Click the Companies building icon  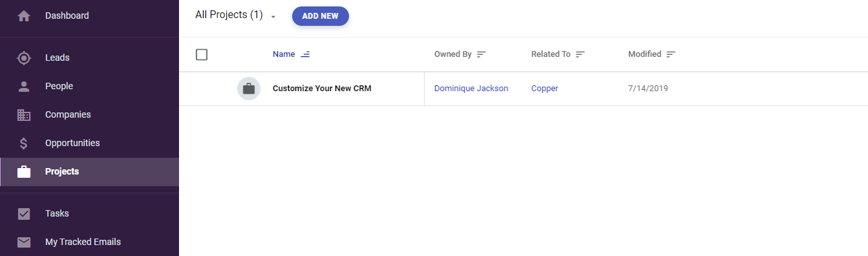click(x=24, y=115)
